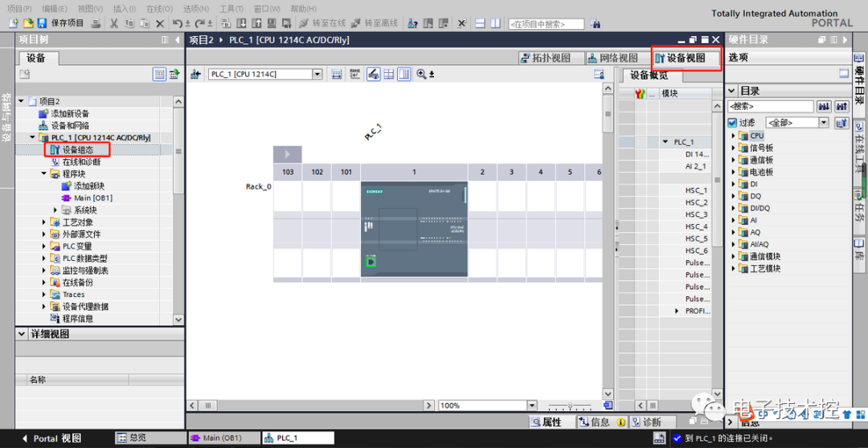Expand the 信号板 signal board folder
This screenshot has width=868, height=448.
pyautogui.click(x=733, y=148)
